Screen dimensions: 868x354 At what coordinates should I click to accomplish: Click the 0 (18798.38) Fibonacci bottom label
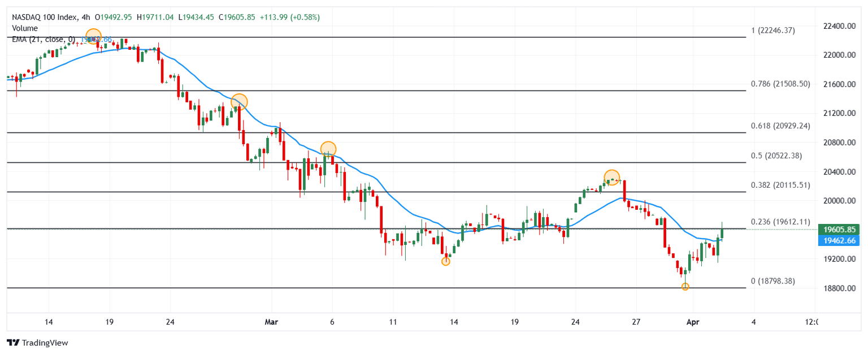(772, 281)
